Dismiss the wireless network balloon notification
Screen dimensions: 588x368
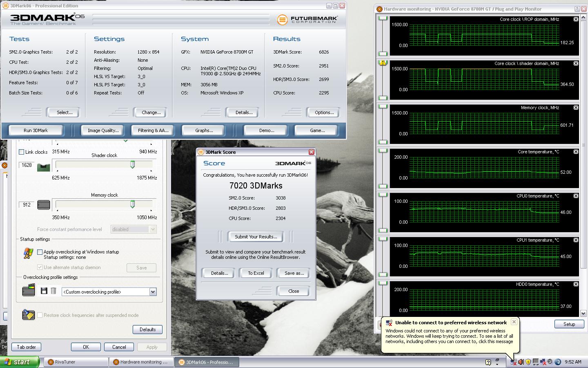pyautogui.click(x=514, y=322)
